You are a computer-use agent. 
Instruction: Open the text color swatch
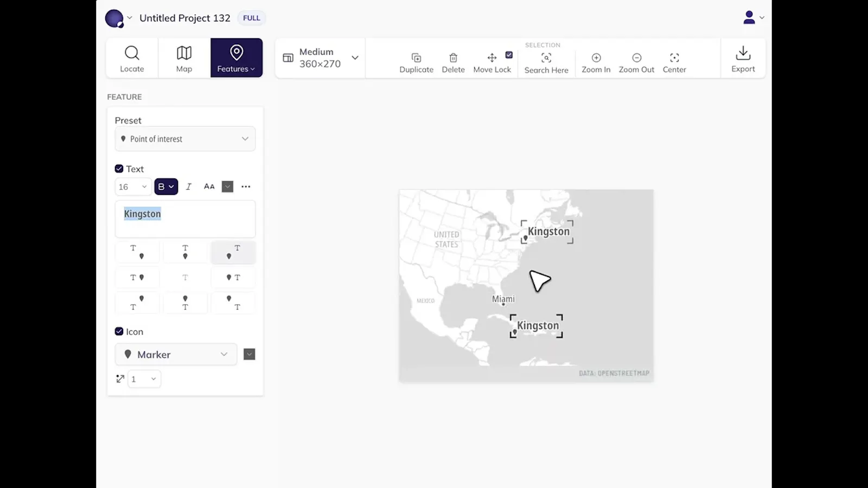point(227,187)
